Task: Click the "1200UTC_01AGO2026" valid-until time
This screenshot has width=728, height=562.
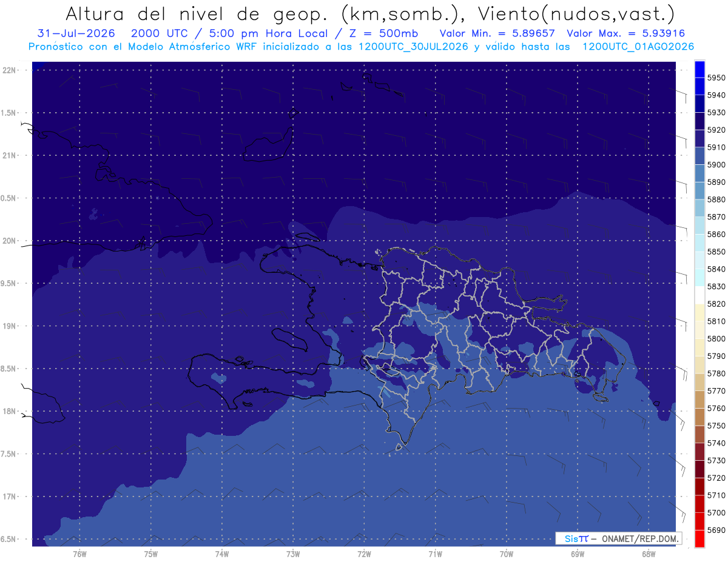Action: point(638,47)
